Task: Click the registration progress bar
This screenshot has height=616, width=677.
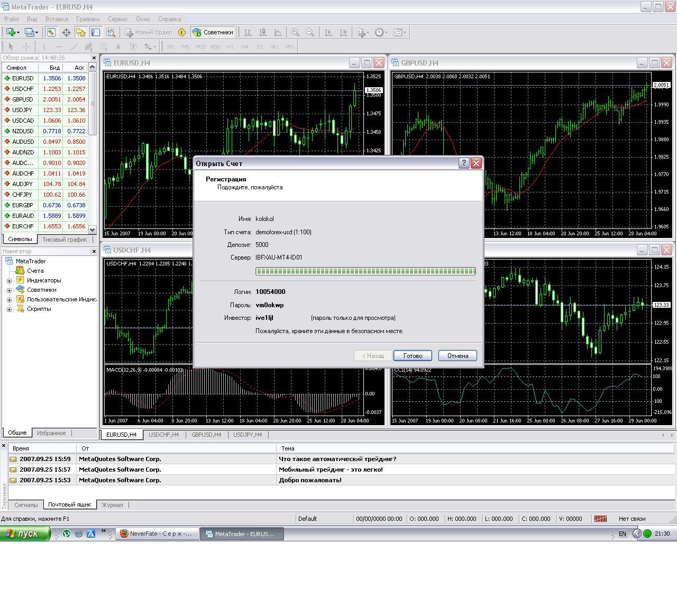Action: click(x=365, y=271)
